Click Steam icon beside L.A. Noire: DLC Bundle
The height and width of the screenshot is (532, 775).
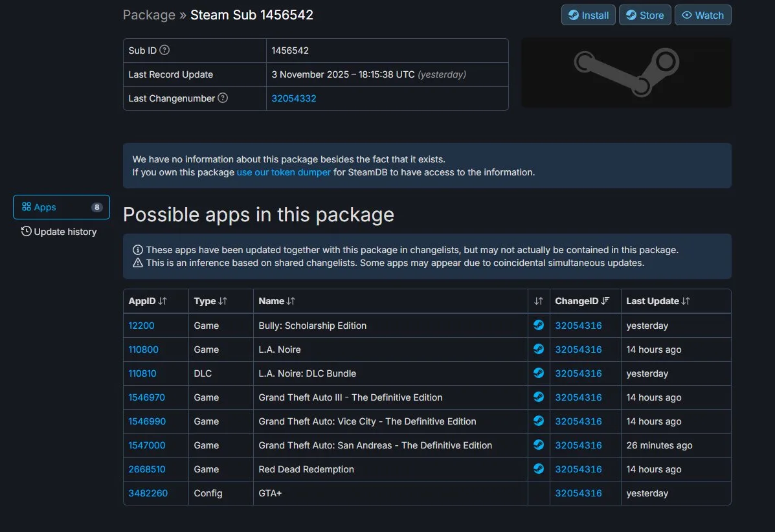coord(539,373)
